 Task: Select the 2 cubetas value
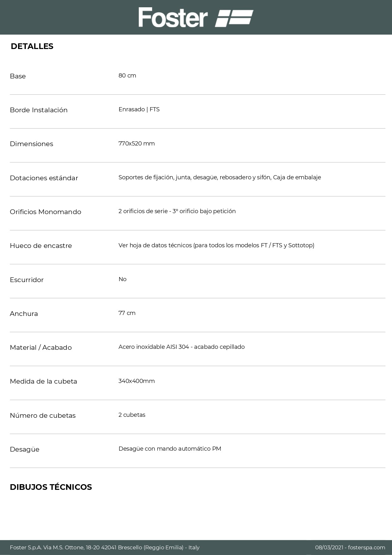132,415
